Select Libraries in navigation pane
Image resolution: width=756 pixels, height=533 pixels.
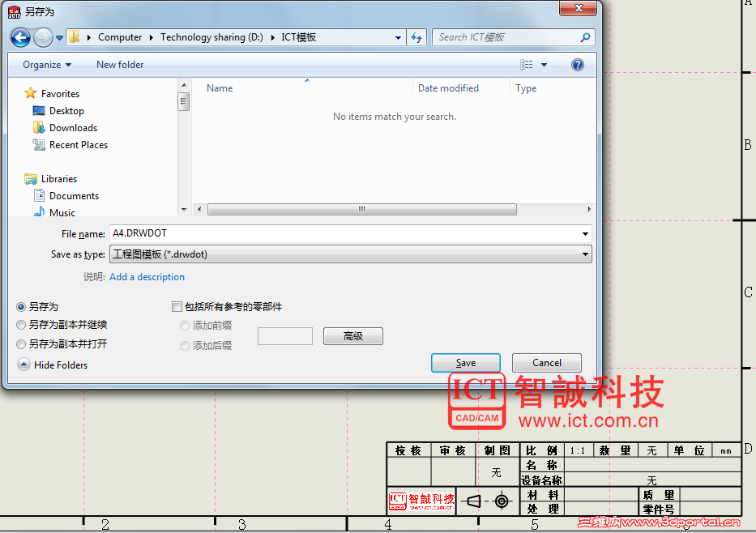(x=59, y=179)
